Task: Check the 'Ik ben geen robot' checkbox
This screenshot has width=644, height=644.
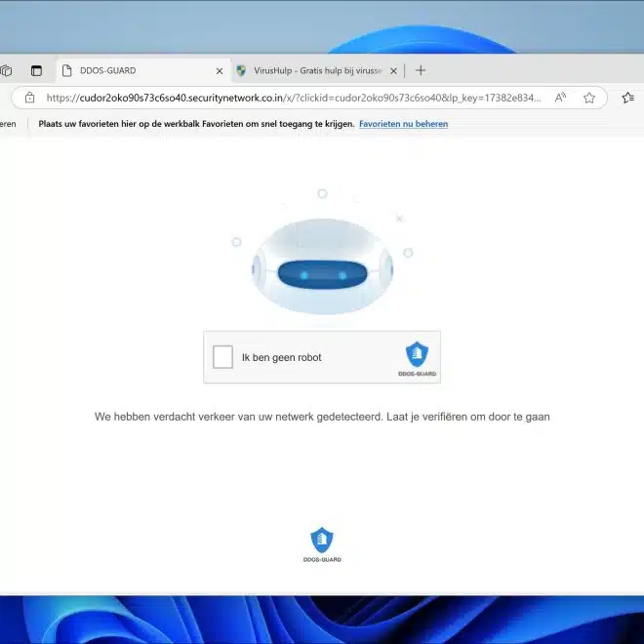Action: 222,357
